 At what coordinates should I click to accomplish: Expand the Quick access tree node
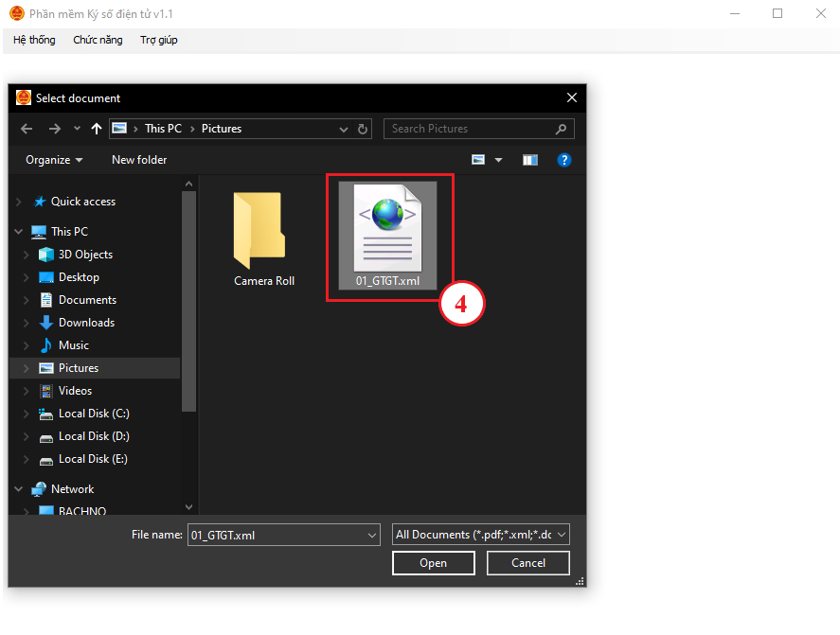pyautogui.click(x=20, y=202)
